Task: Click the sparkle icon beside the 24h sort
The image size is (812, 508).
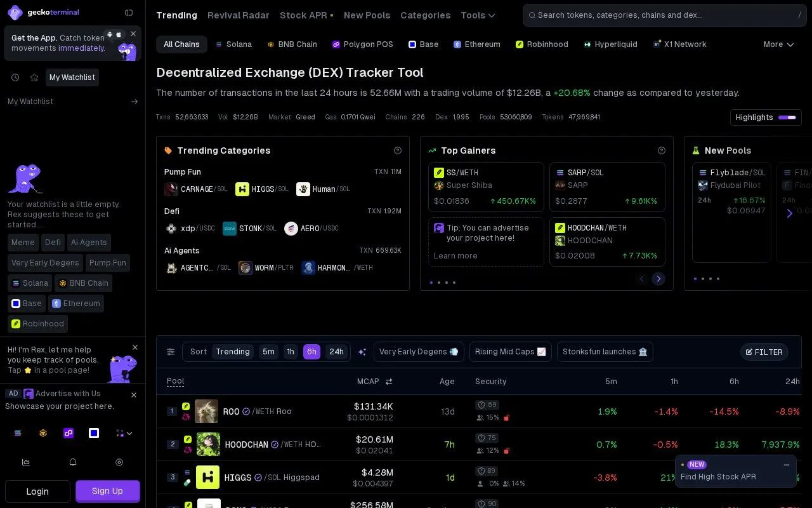Action: pyautogui.click(x=362, y=352)
